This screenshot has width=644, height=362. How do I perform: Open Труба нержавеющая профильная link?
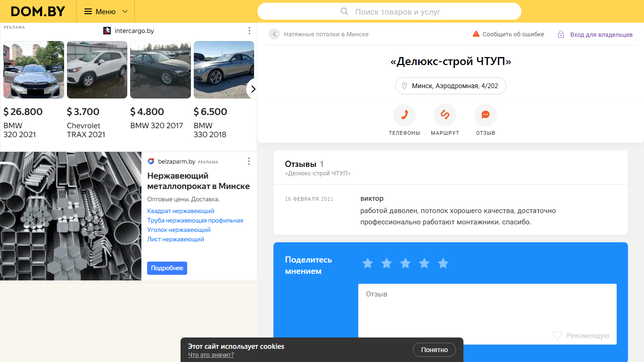(x=195, y=221)
